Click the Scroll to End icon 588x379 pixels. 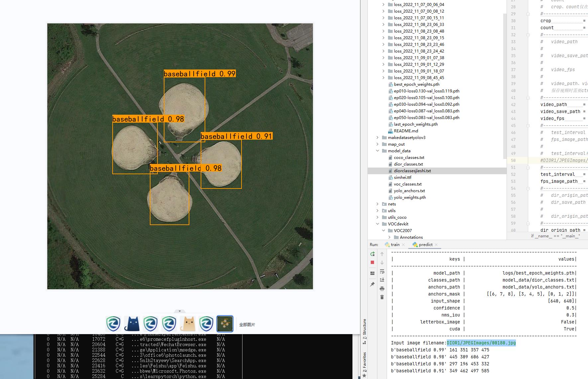tap(382, 280)
